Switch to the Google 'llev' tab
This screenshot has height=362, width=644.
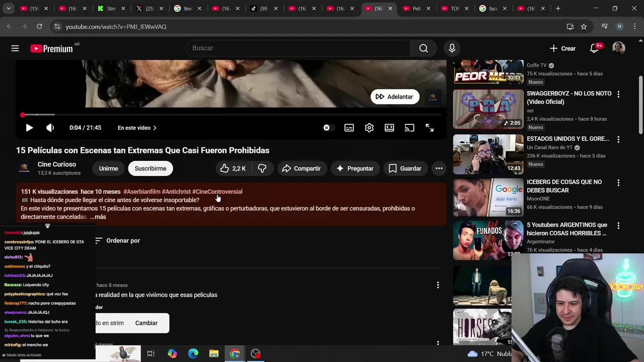(187, 9)
